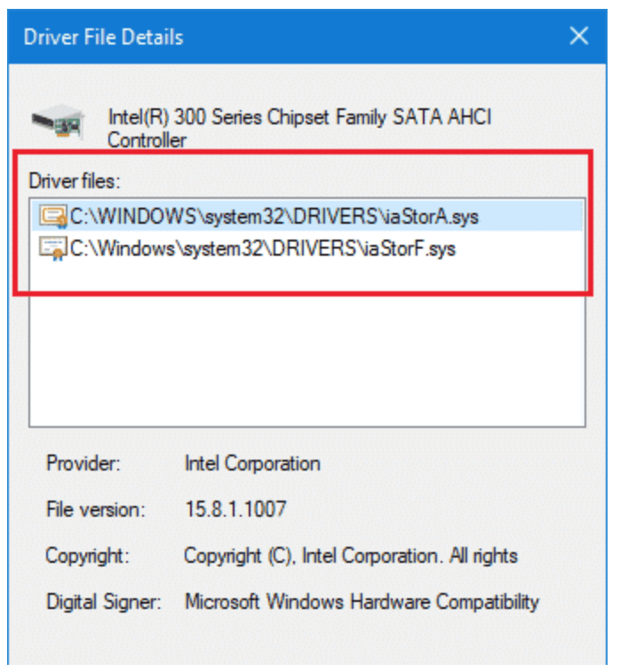Click the word "Controller" under the device name
This screenshot has width=620, height=672.
coord(147,140)
